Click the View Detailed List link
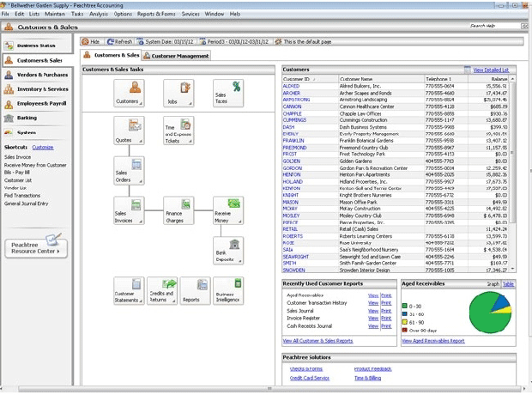 click(491, 70)
